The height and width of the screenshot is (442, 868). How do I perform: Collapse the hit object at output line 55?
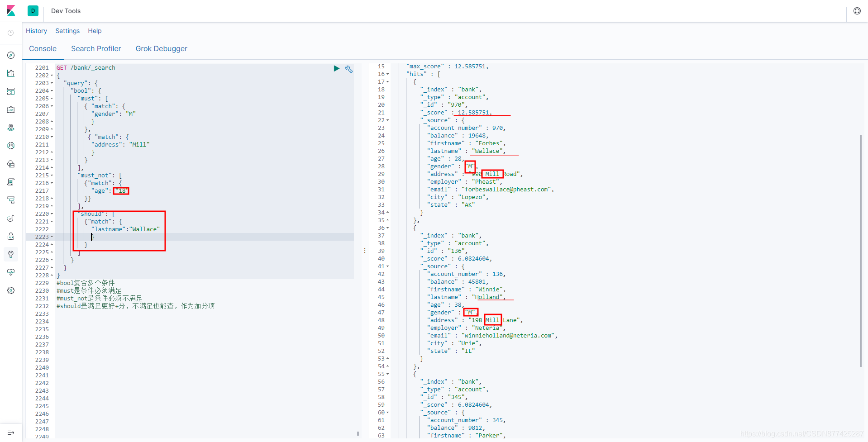point(387,374)
